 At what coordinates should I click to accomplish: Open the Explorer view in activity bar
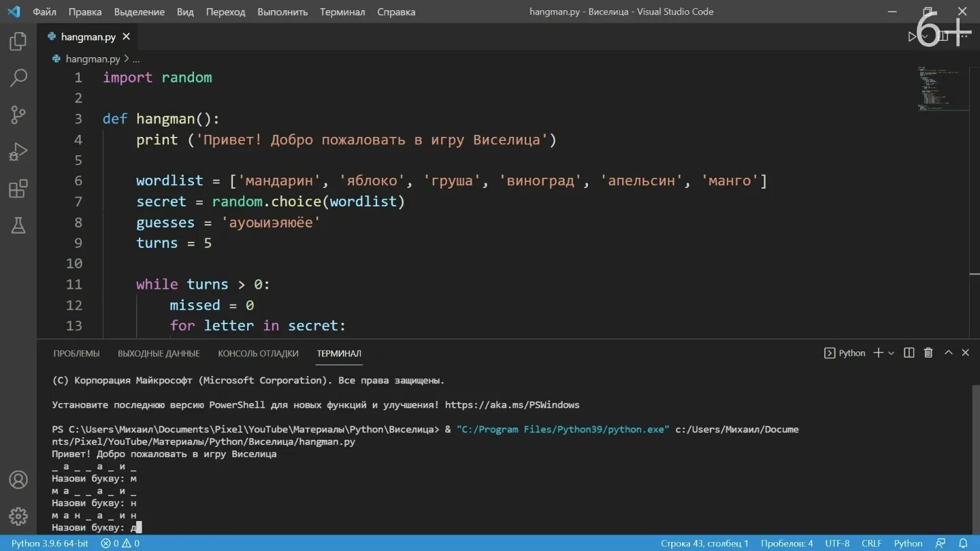pos(18,41)
